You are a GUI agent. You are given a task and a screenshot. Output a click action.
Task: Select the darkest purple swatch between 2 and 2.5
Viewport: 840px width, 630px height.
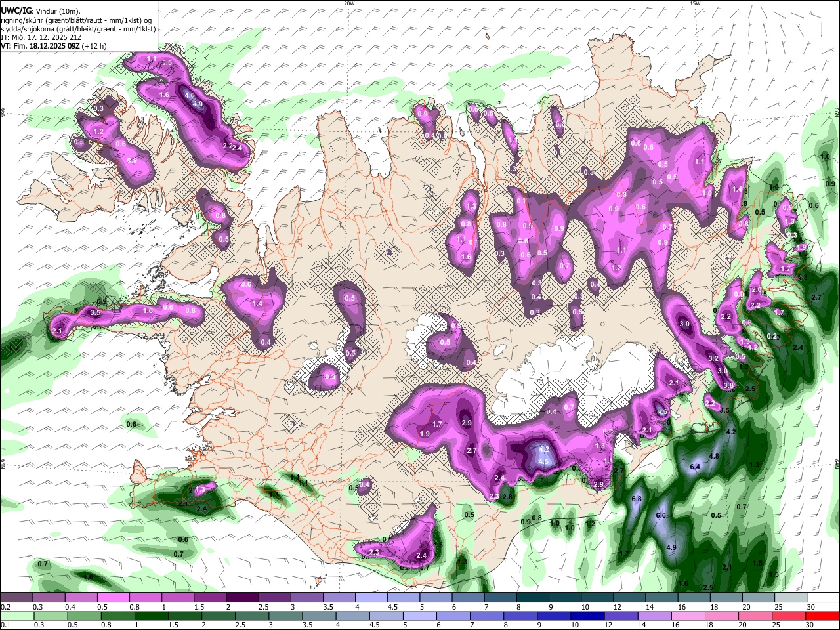[242, 598]
